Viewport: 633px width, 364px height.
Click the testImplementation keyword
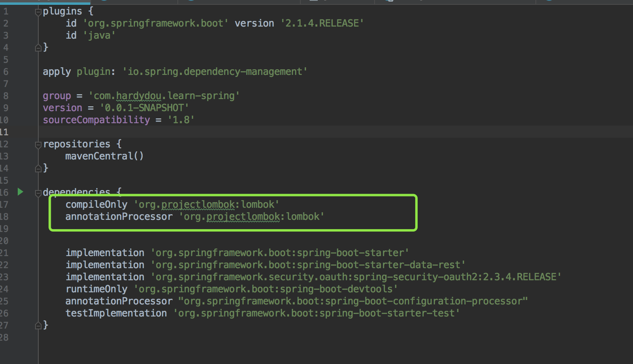(116, 313)
